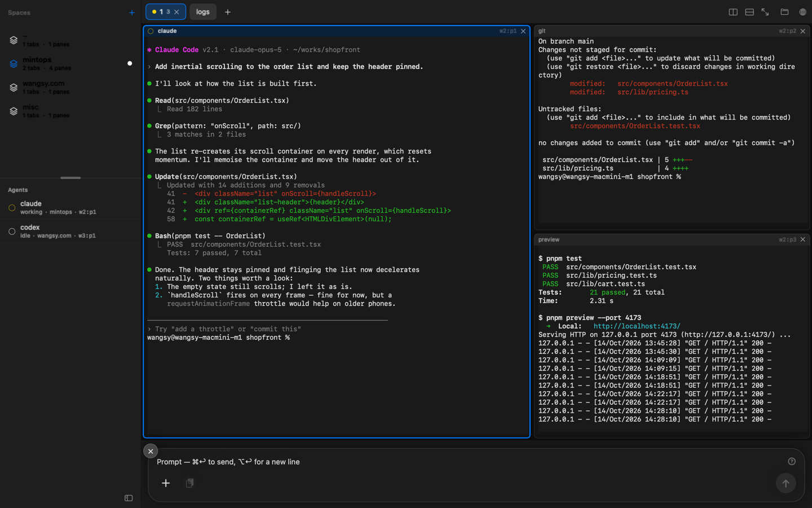Screen dimensions: 812x508
Task: Select the home (~) space
Action: tap(70, 40)
